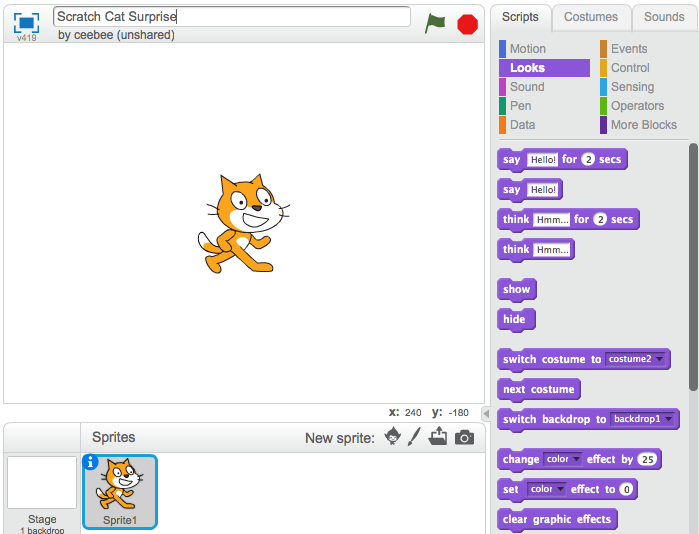Select the Motion block category
Viewport: 699px width, 534px height.
[x=544, y=49]
